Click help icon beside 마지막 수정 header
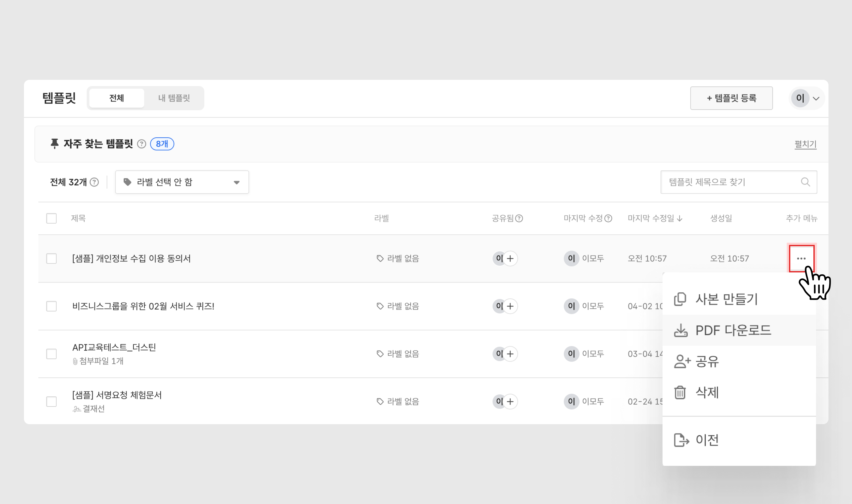Image resolution: width=852 pixels, height=504 pixels. [x=609, y=218]
